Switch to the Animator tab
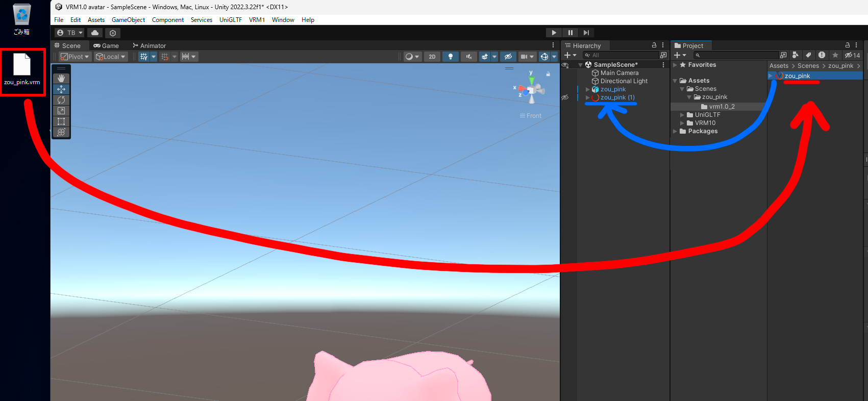 pyautogui.click(x=149, y=45)
